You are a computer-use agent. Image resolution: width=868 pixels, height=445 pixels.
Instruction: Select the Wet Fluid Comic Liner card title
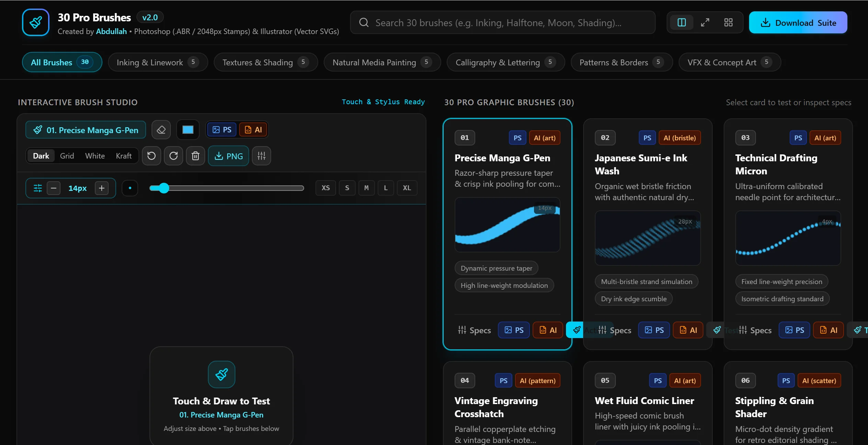(644, 401)
